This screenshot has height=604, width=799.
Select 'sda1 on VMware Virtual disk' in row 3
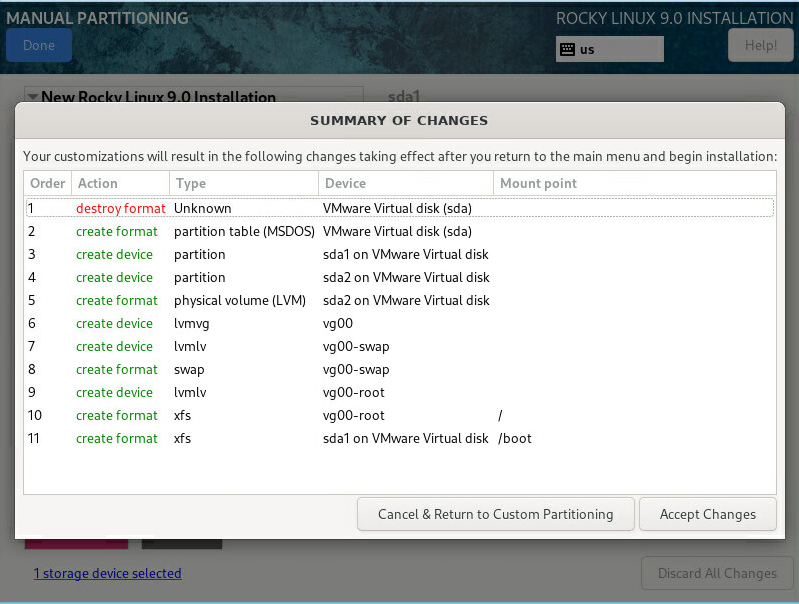[x=406, y=254]
